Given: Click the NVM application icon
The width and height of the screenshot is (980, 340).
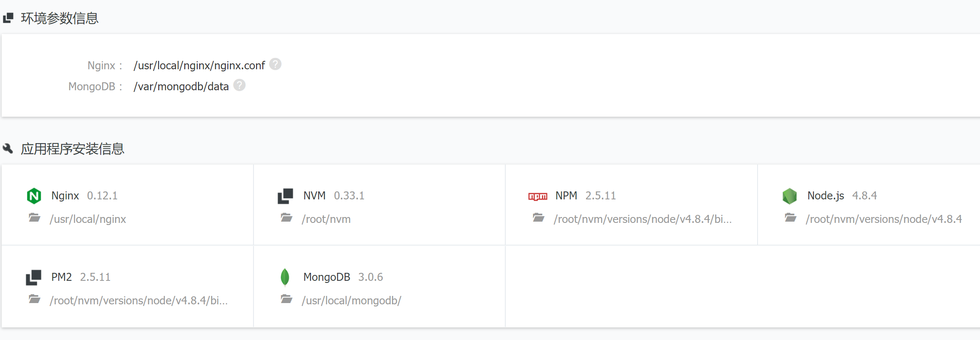Looking at the screenshot, I should click(x=285, y=196).
